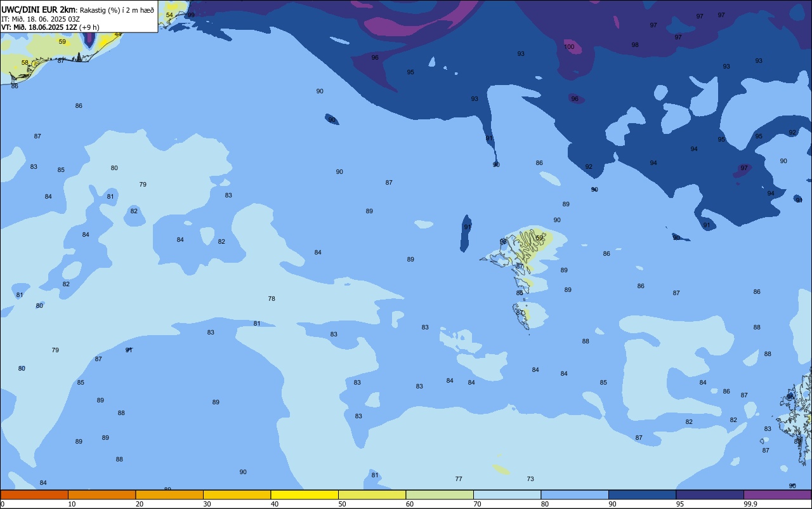812x509 pixels.
Task: Click the legend scale label 70
Action: pyautogui.click(x=477, y=504)
